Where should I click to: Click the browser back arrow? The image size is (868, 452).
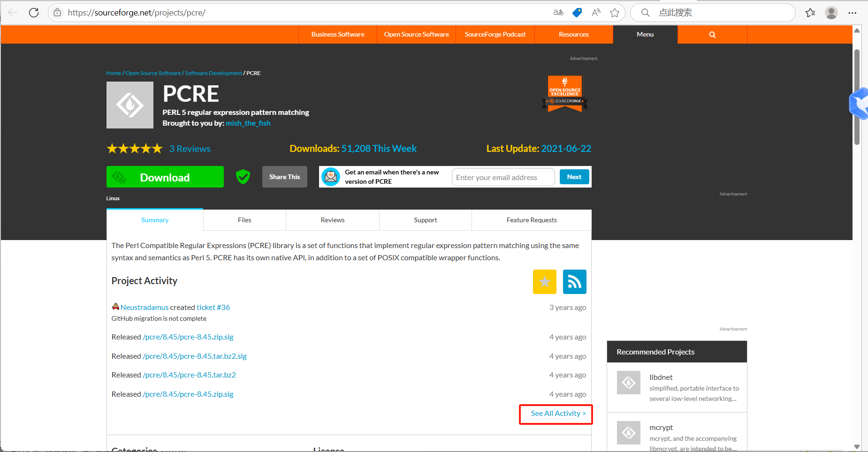click(13, 13)
